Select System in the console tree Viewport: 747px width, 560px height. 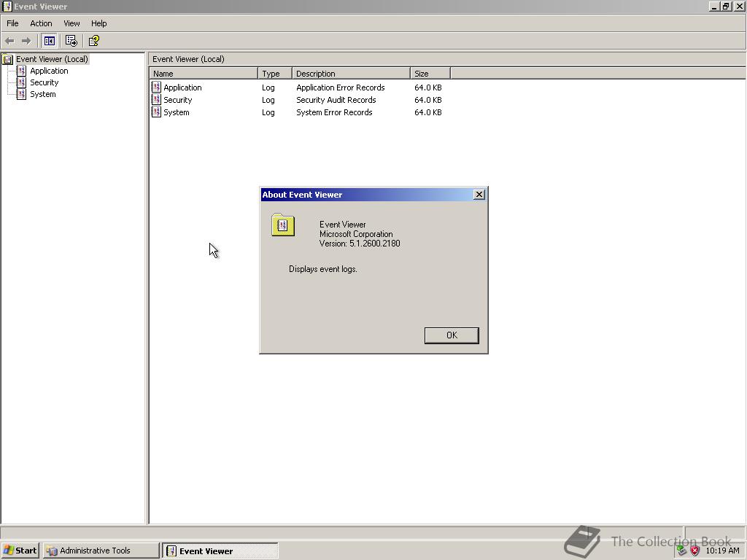43,94
